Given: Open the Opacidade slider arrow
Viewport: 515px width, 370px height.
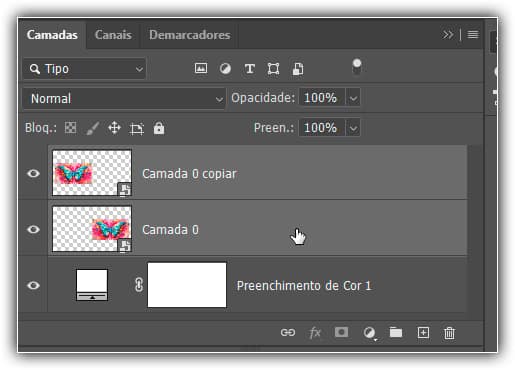Looking at the screenshot, I should [x=353, y=98].
